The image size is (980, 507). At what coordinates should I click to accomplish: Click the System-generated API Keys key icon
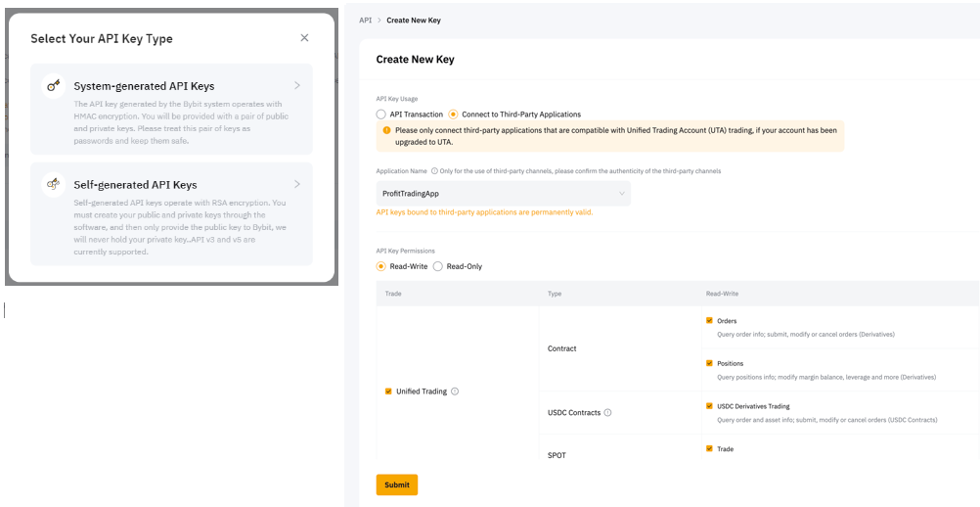point(54,86)
